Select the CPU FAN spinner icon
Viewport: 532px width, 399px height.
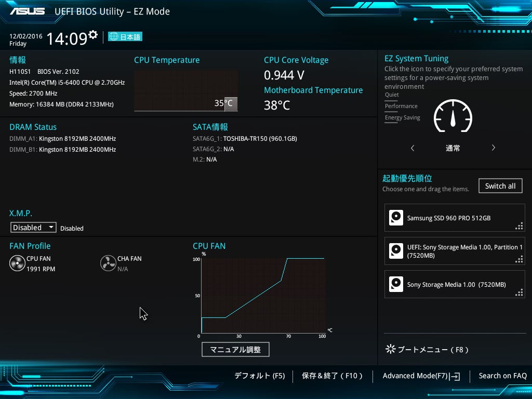(17, 263)
